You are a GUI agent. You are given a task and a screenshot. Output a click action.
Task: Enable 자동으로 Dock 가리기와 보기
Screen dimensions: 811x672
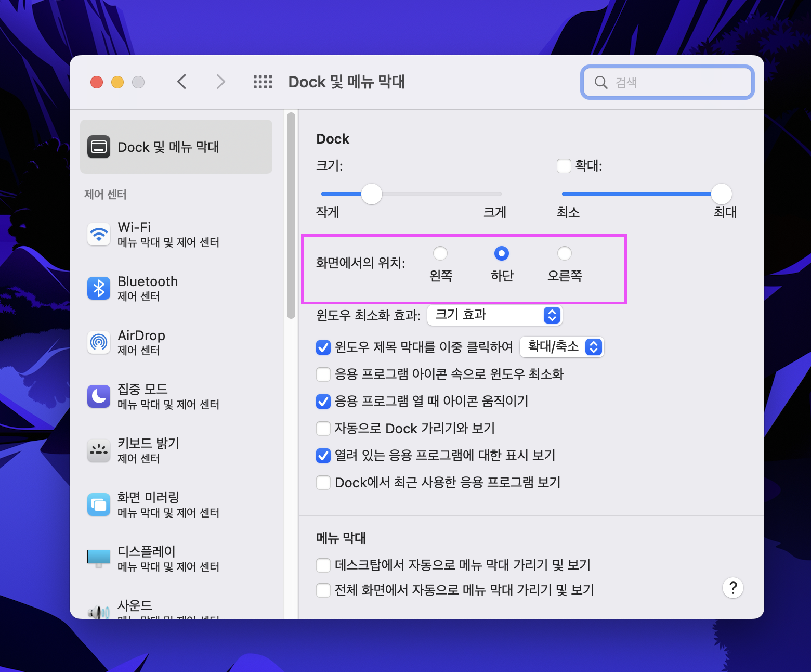pos(323,428)
